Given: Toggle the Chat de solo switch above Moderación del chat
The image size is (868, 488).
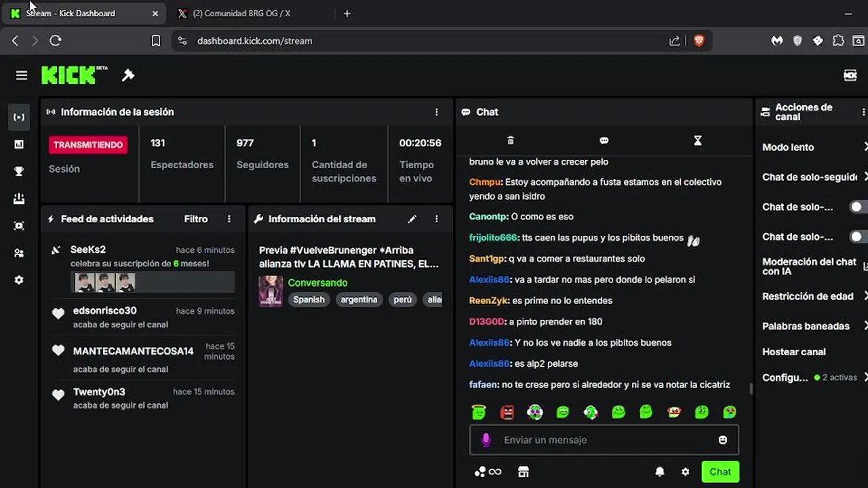Looking at the screenshot, I should (859, 237).
